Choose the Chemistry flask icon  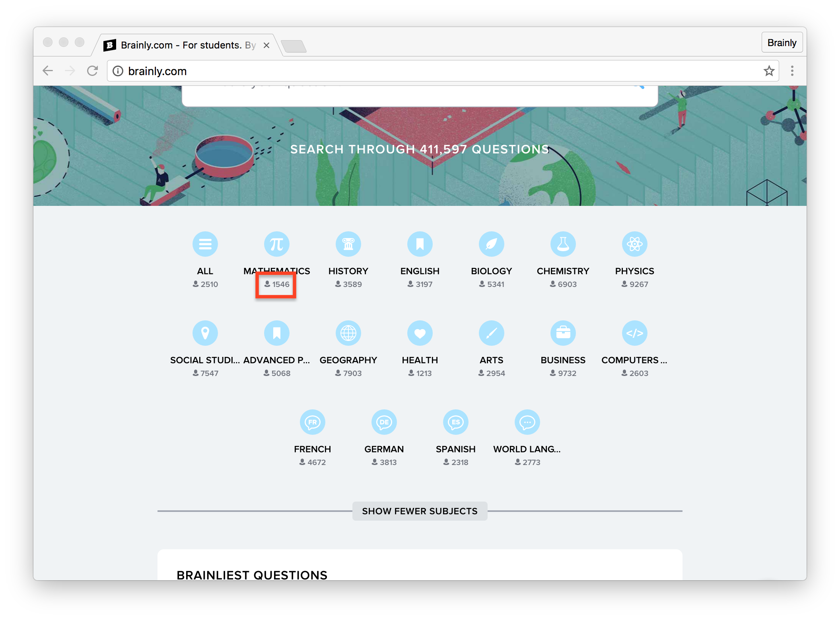point(563,244)
